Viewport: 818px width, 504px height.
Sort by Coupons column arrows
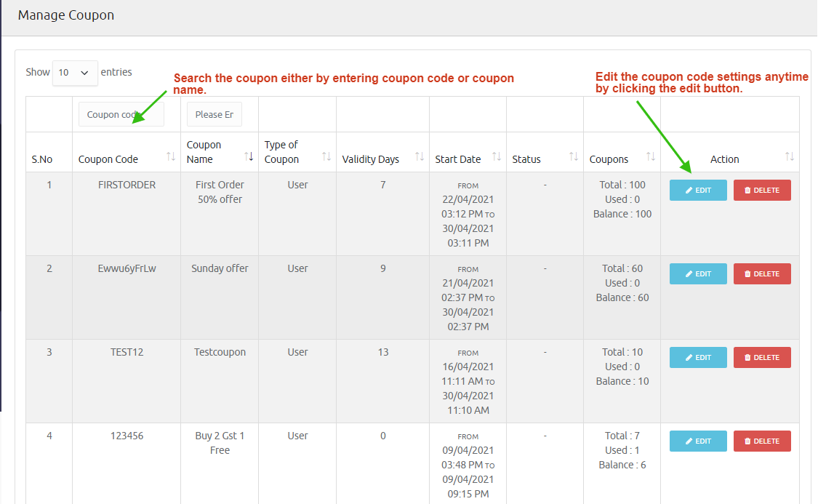pos(651,156)
